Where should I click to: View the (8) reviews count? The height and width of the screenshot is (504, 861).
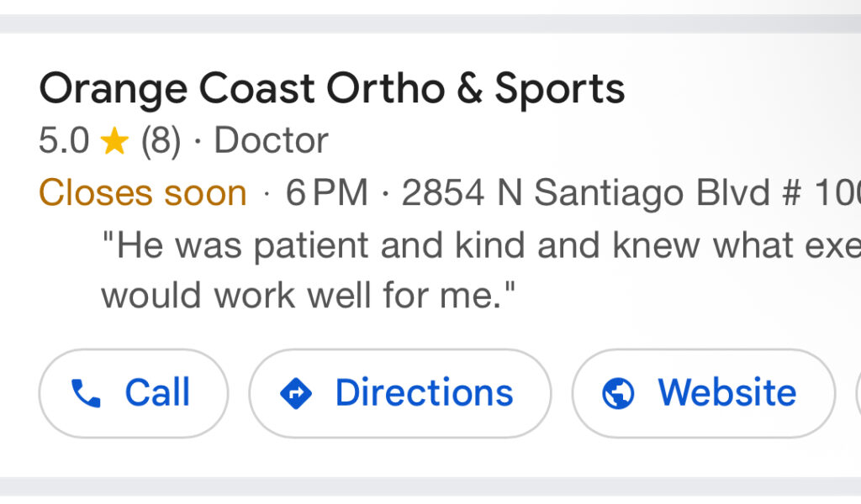pos(160,141)
